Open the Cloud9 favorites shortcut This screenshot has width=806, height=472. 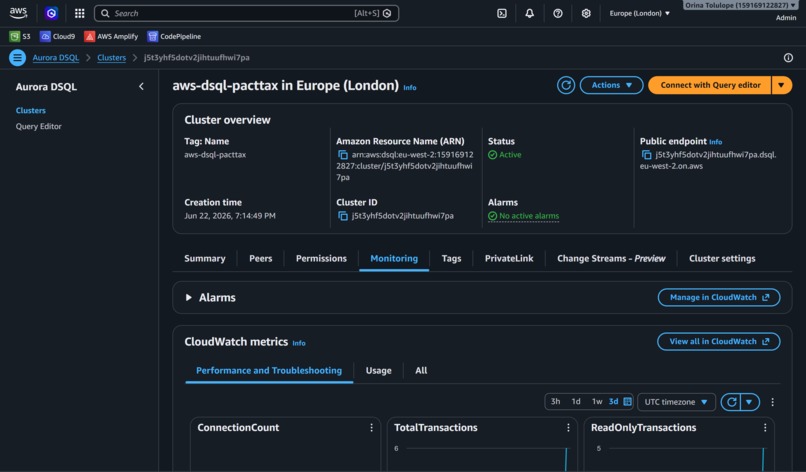(58, 37)
